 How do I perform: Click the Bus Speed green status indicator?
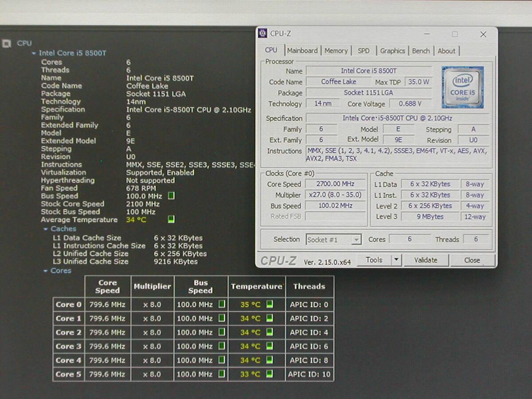(171, 196)
